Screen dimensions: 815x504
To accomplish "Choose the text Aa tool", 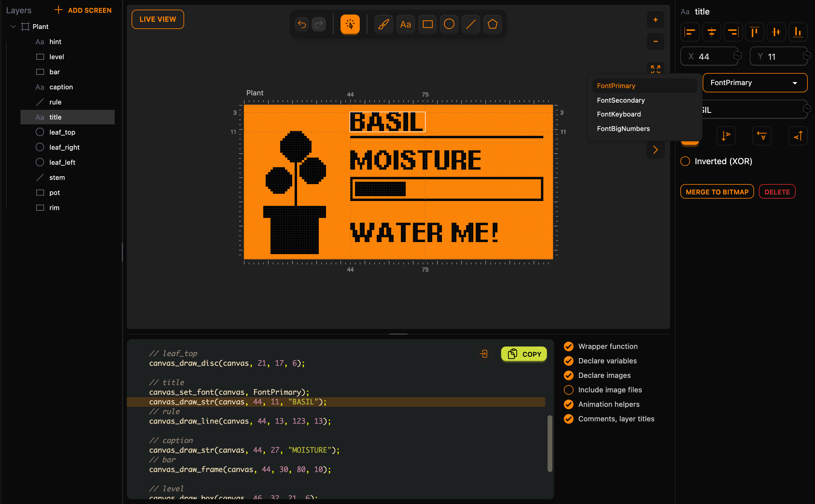I will (x=405, y=24).
